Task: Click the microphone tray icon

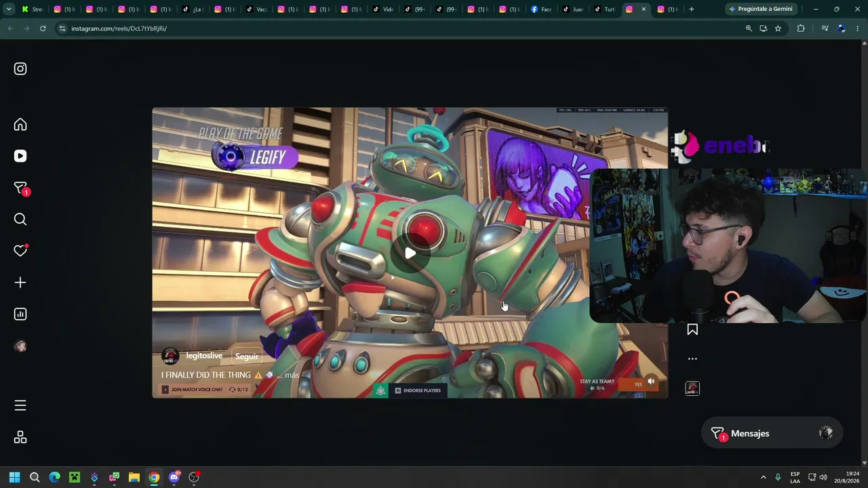Action: pos(778,477)
